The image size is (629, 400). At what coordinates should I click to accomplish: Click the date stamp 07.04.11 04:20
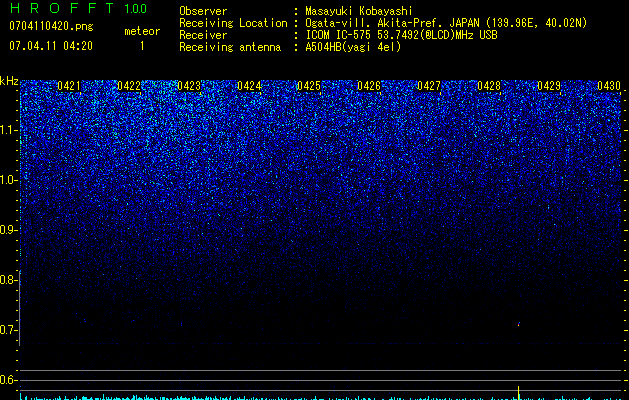(51, 46)
